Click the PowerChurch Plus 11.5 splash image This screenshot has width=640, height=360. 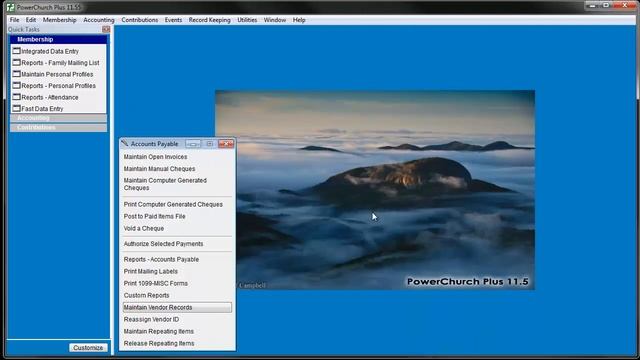[375, 190]
